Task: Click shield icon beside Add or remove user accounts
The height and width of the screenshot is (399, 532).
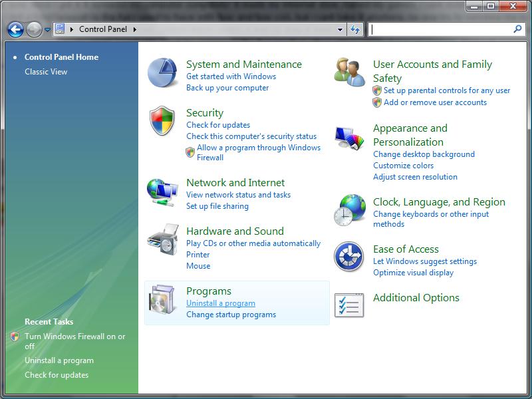Action: [377, 102]
